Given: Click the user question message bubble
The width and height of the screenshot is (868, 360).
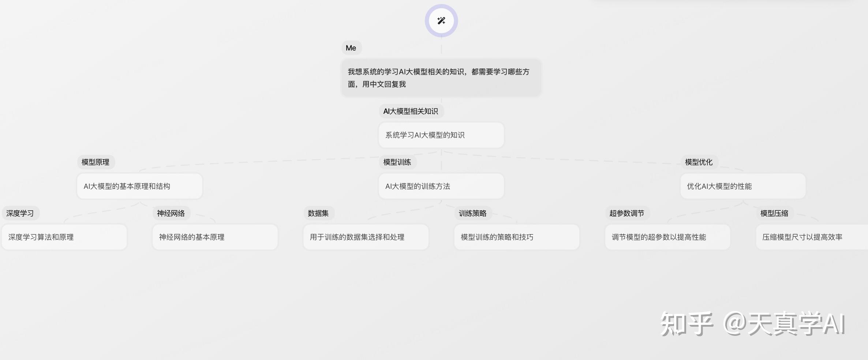Looking at the screenshot, I should coord(441,77).
